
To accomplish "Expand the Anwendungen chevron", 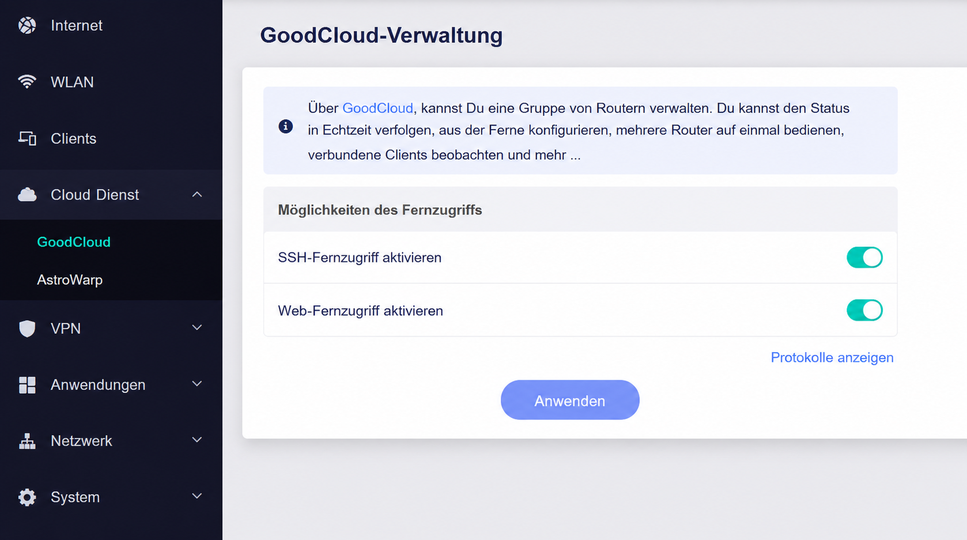I will click(197, 384).
